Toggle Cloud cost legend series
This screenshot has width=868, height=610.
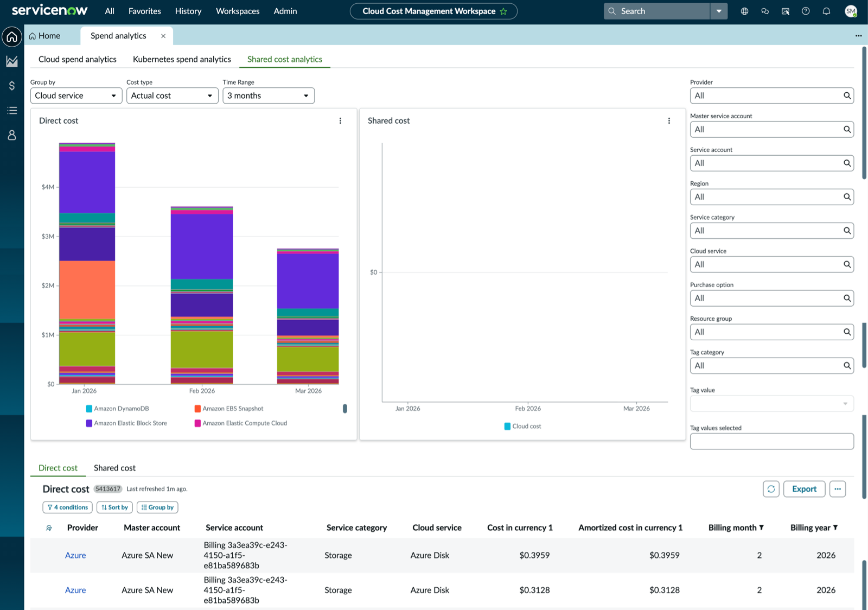(x=522, y=426)
